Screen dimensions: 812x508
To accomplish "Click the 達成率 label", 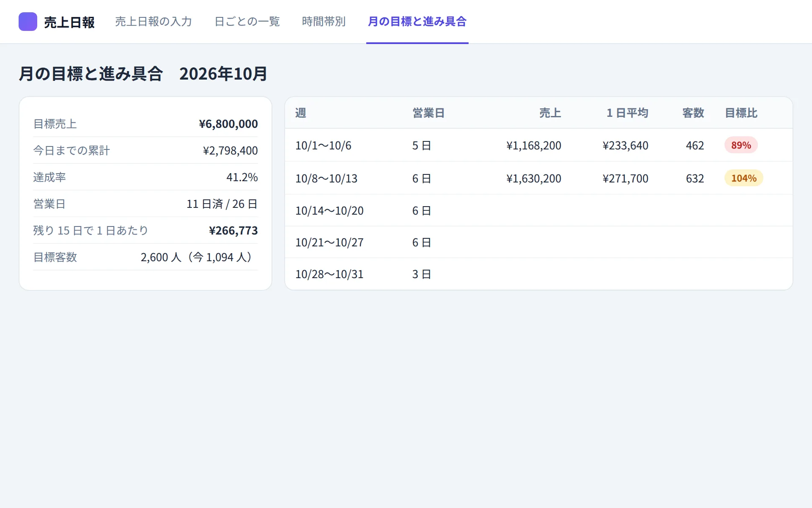I will pyautogui.click(x=49, y=177).
